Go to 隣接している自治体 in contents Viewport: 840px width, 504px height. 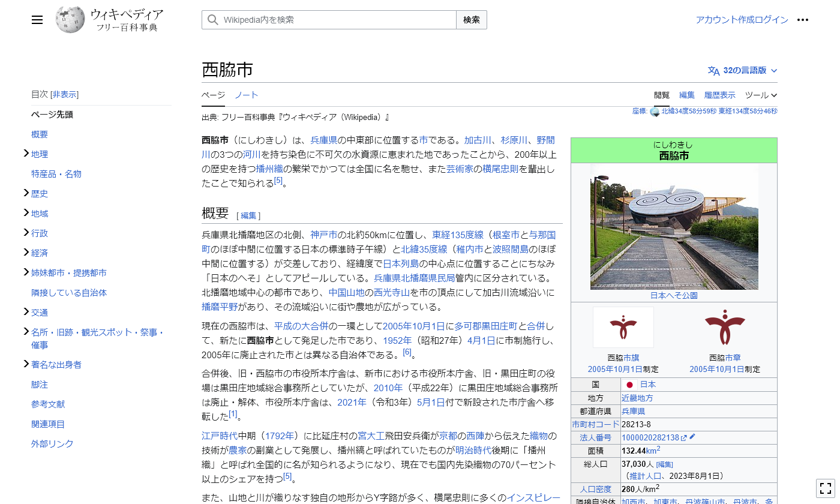(69, 293)
